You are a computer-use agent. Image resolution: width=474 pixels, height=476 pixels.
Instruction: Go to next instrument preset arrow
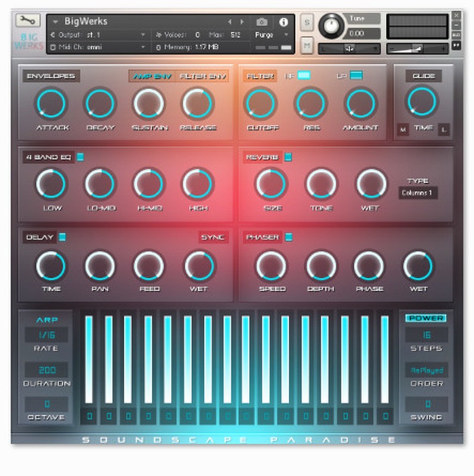pos(242,22)
